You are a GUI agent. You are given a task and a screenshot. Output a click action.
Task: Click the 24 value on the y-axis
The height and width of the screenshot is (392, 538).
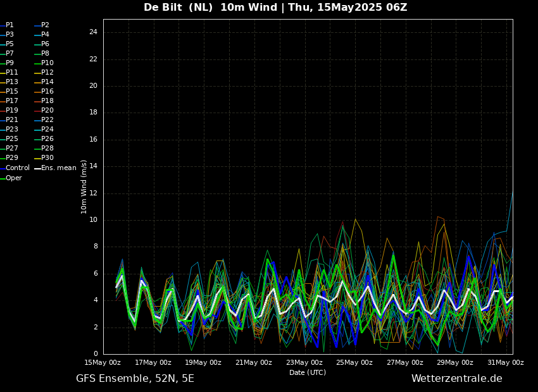tap(93, 32)
